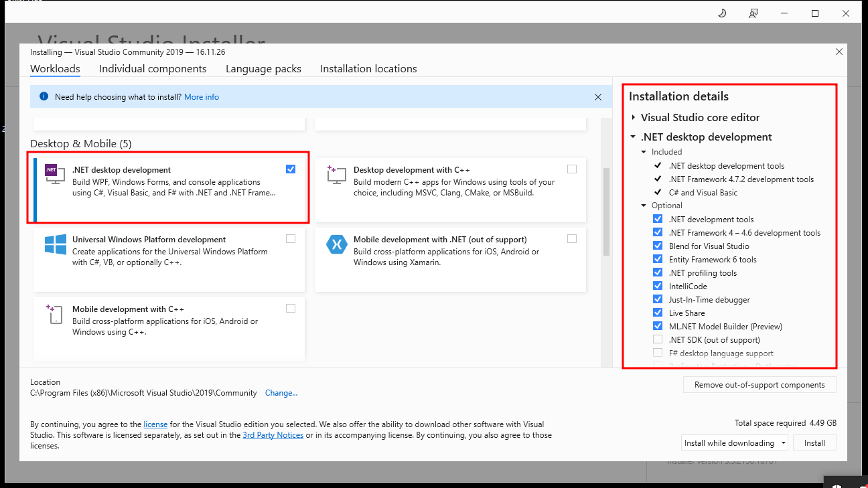Check F# desktop language support

[x=658, y=353]
